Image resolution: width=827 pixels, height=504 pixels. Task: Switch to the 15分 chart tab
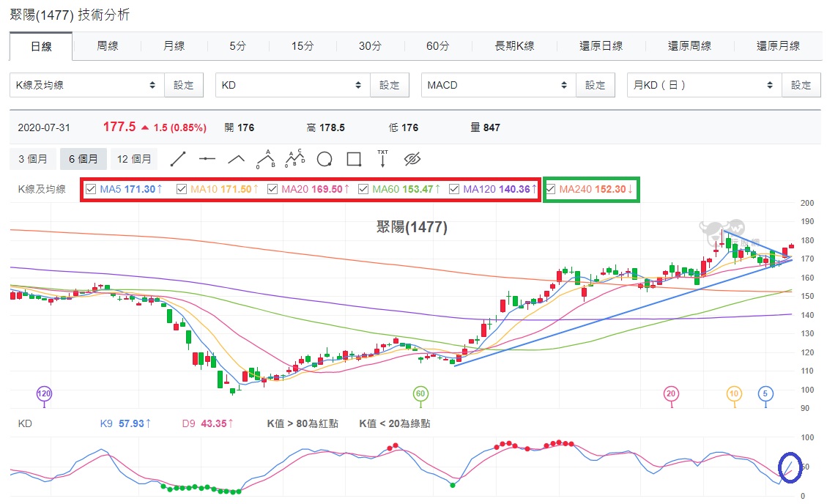click(x=303, y=46)
